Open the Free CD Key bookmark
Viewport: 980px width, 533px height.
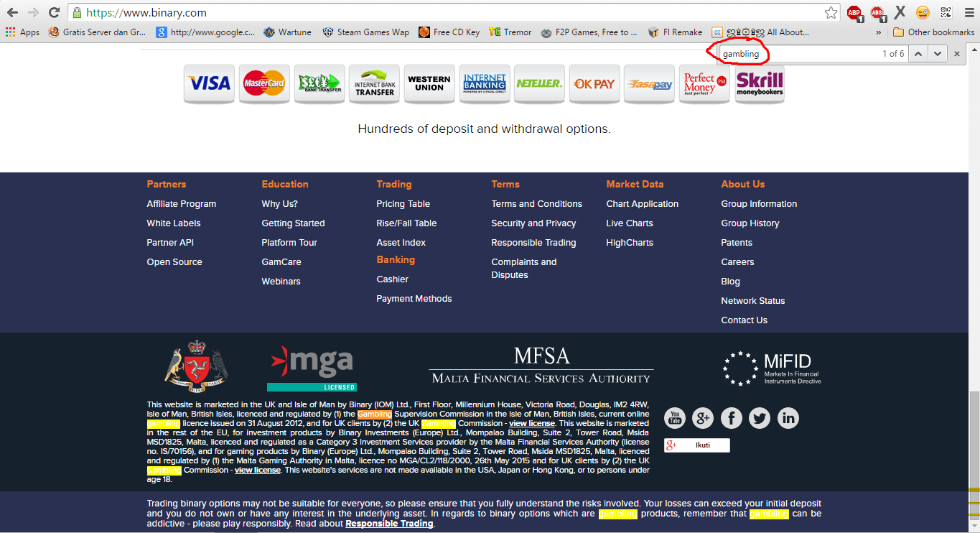(x=449, y=32)
